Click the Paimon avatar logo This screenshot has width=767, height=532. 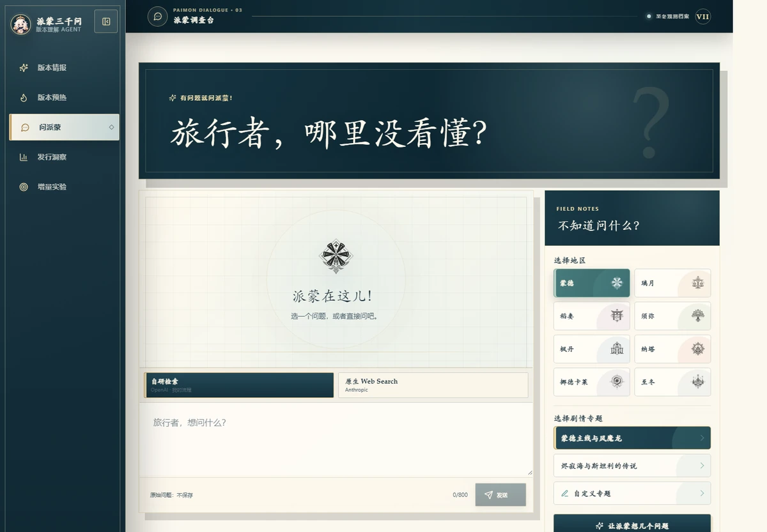(x=21, y=24)
